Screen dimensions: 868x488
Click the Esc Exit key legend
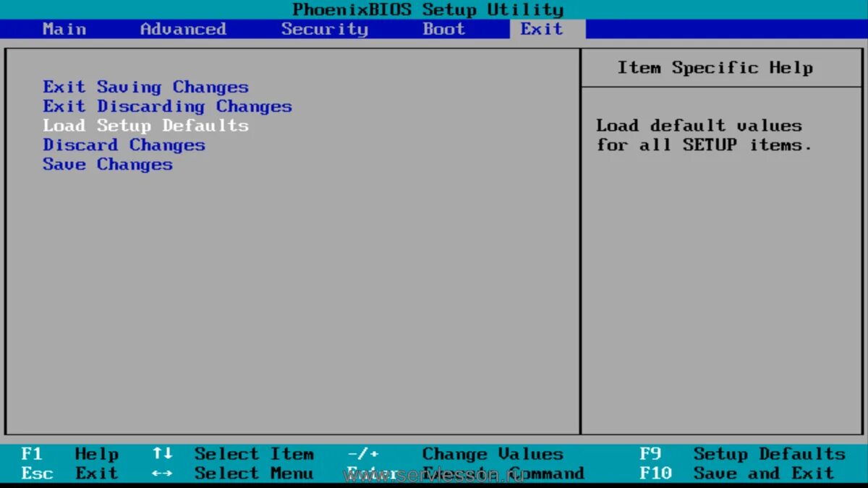tap(69, 474)
